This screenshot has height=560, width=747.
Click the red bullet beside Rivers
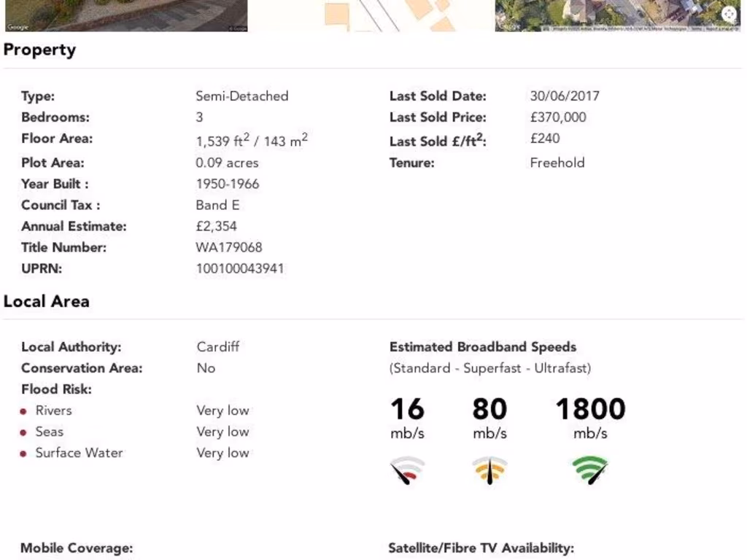[x=23, y=411]
